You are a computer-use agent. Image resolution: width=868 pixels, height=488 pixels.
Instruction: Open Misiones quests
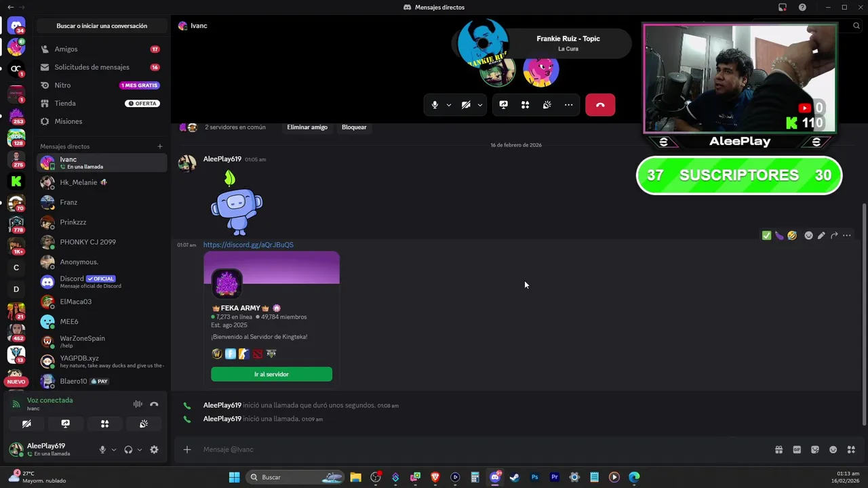(102, 121)
